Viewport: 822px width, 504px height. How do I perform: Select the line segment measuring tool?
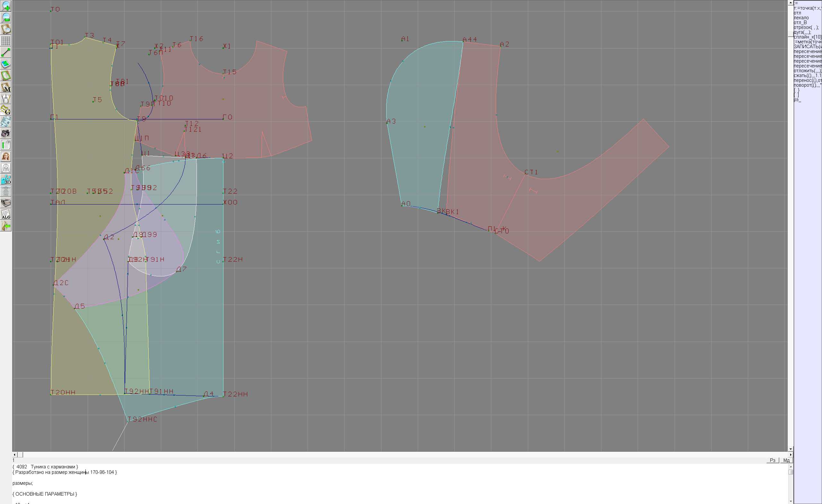click(x=6, y=52)
